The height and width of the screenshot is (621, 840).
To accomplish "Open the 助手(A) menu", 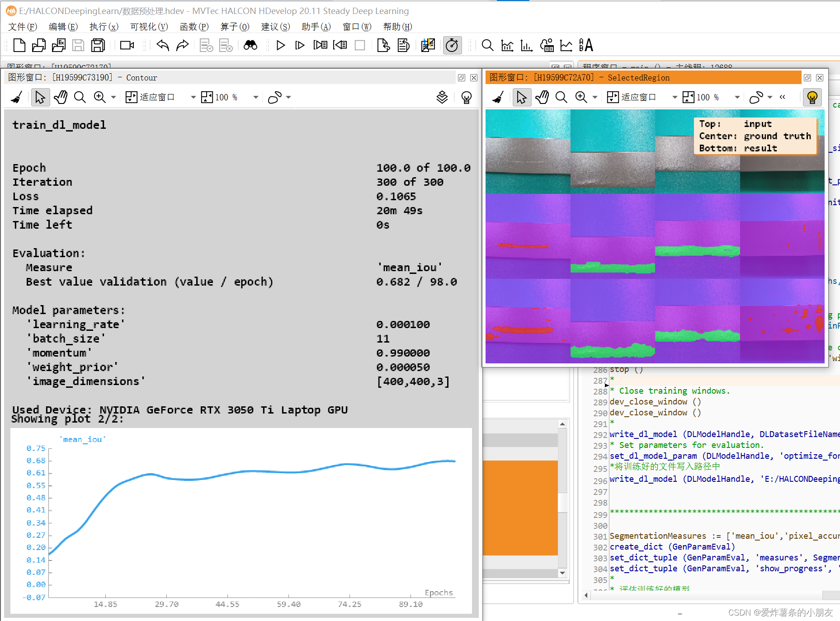I will click(x=316, y=27).
